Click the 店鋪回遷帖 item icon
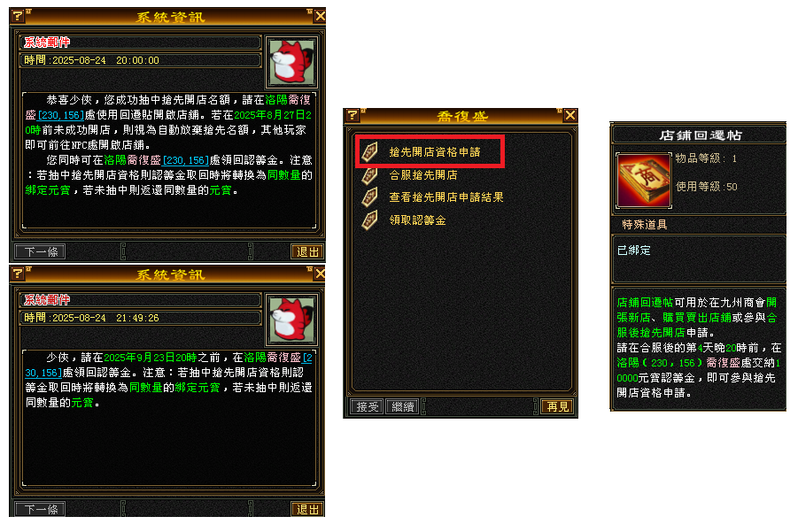Screen dimensions: 798x532 (644, 181)
